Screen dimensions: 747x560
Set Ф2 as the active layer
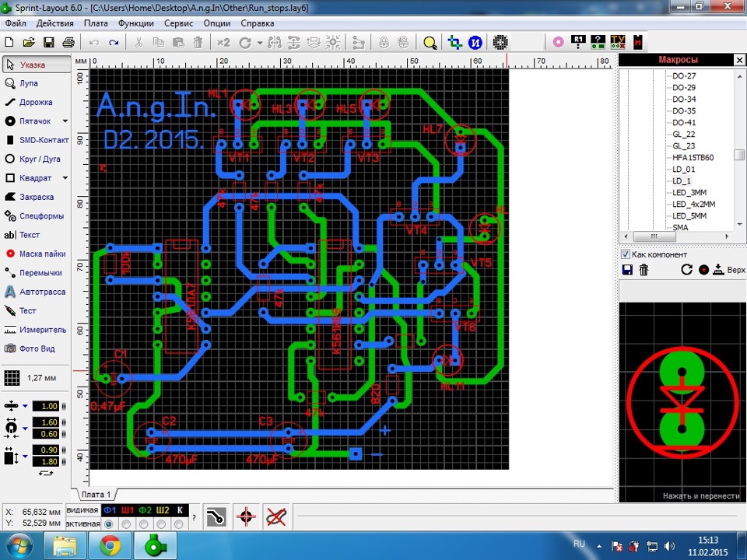click(x=144, y=523)
